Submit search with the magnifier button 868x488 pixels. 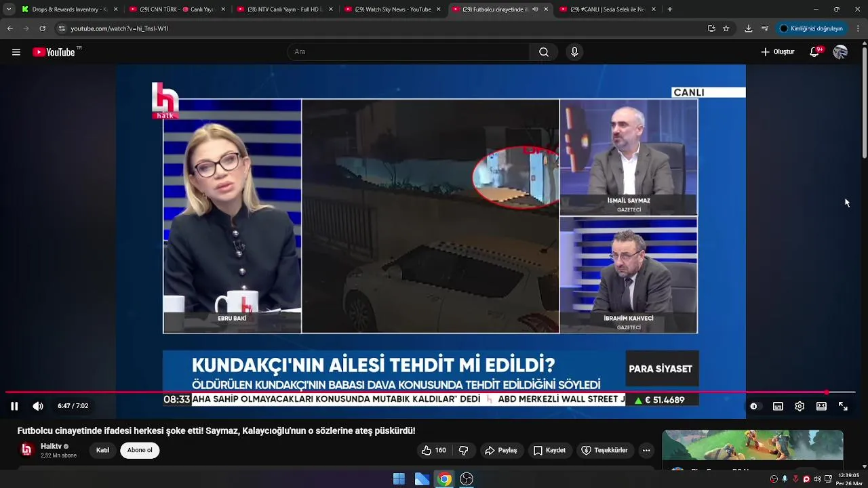point(544,52)
